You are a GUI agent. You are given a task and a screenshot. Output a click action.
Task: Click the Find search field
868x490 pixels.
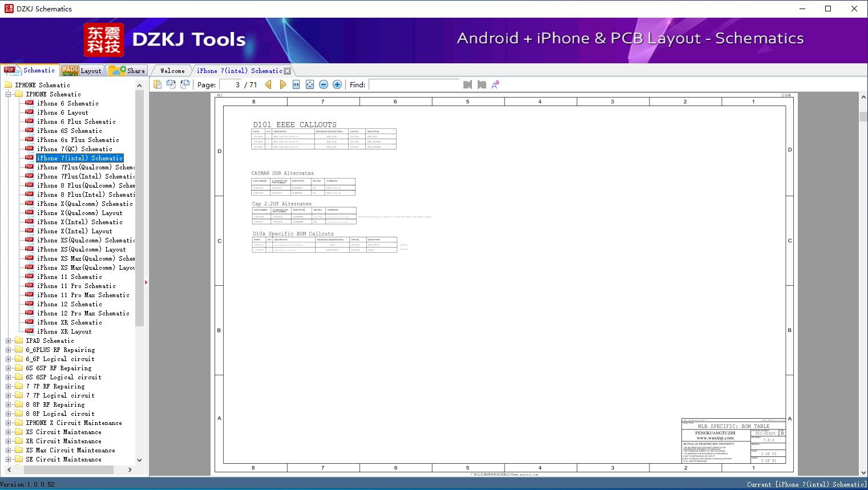414,84
